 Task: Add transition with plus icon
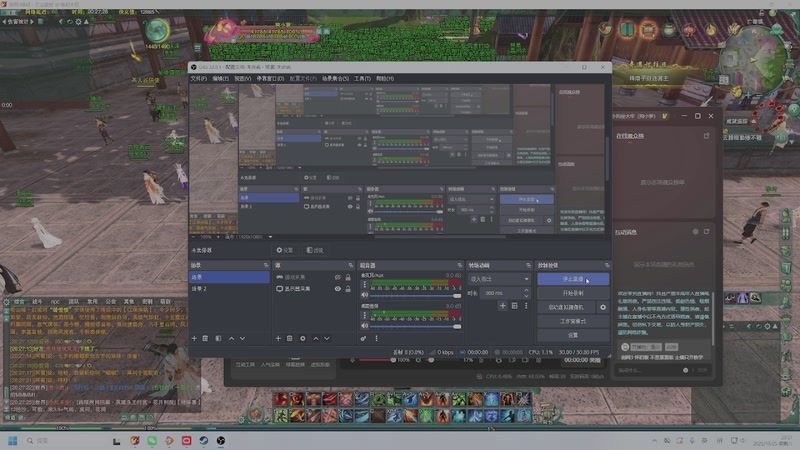503,306
